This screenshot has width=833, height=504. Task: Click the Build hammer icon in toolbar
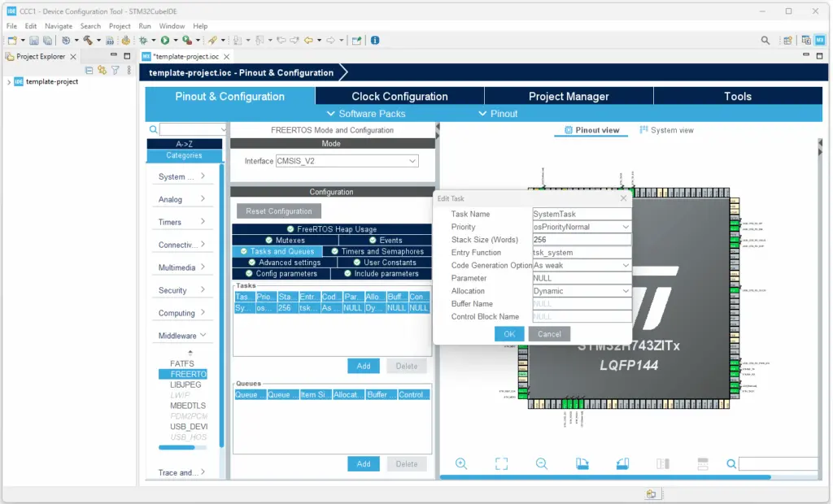87,40
